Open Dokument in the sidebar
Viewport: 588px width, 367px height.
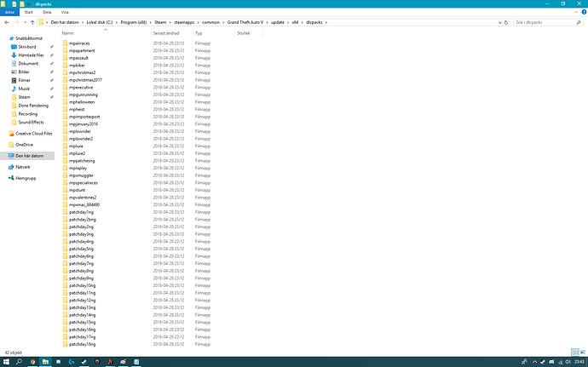click(x=28, y=64)
